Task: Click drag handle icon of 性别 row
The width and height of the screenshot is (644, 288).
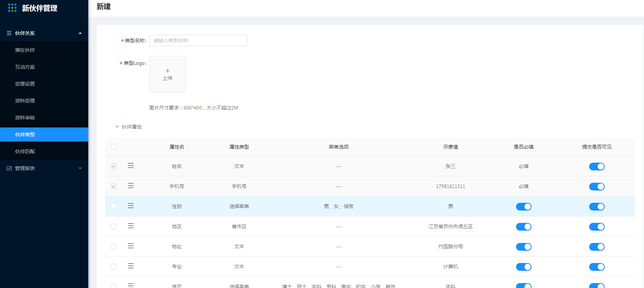Action: pos(131,206)
